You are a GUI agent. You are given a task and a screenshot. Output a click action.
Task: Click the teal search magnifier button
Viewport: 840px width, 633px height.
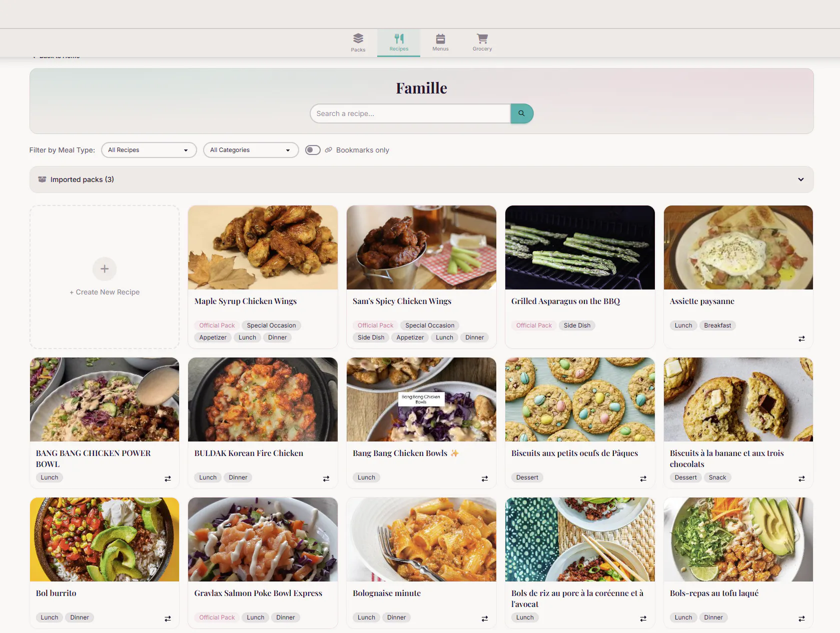point(522,113)
